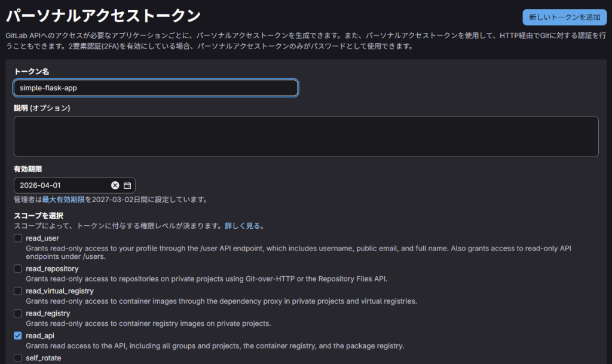Select the expiration date field showing 2026-04-01
612x364 pixels.
click(x=63, y=185)
